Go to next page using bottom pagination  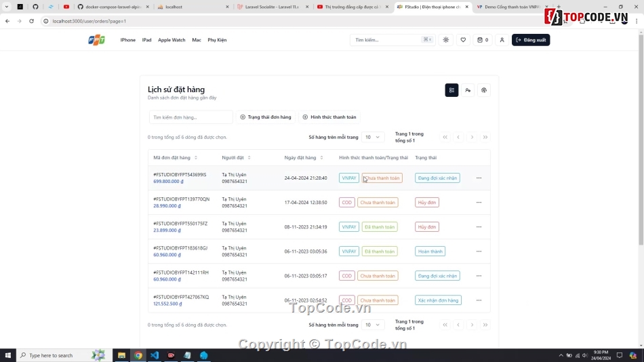coord(472,325)
